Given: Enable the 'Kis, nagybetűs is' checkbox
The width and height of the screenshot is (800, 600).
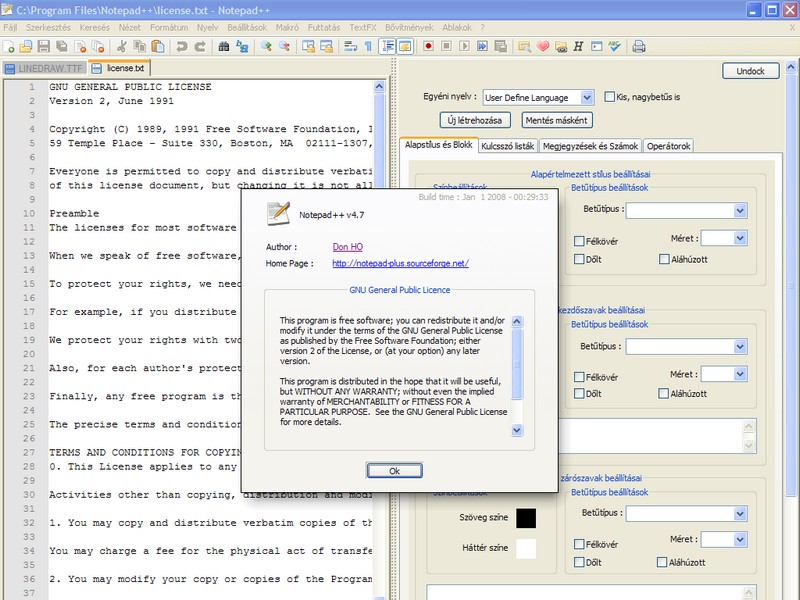Looking at the screenshot, I should (609, 96).
